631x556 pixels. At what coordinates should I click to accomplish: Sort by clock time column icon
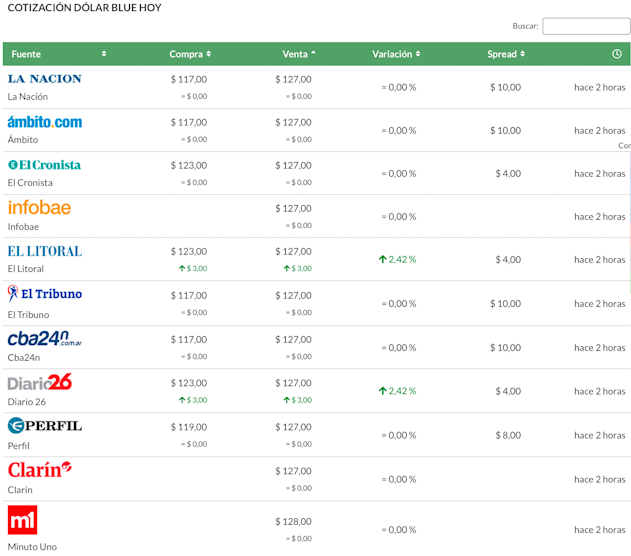coord(617,54)
